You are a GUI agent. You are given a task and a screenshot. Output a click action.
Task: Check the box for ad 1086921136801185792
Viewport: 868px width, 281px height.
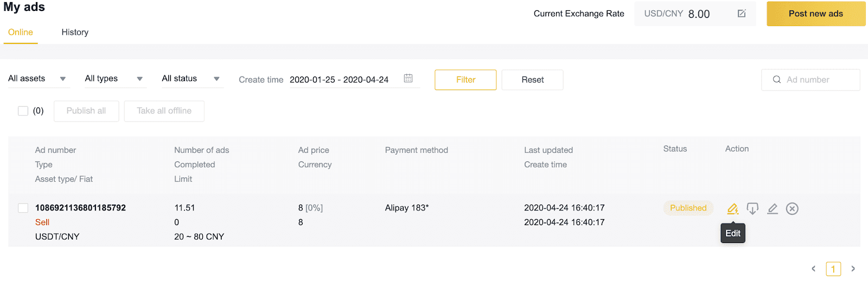coord(23,208)
